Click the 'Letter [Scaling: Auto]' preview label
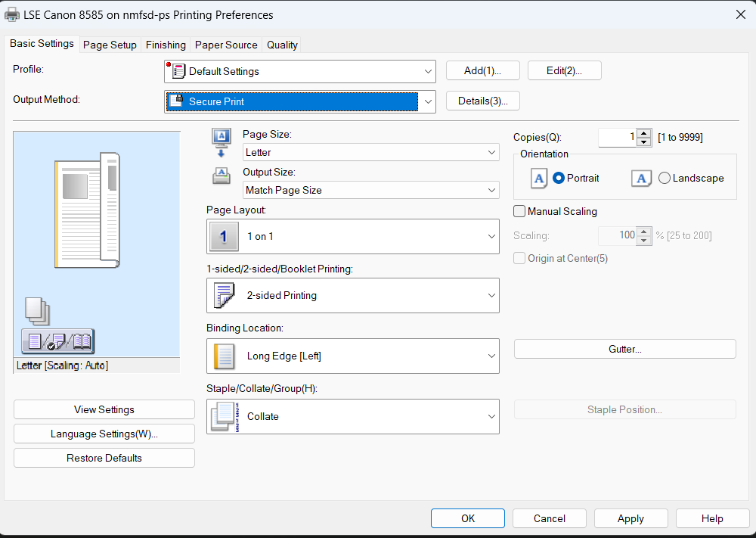 tap(62, 365)
